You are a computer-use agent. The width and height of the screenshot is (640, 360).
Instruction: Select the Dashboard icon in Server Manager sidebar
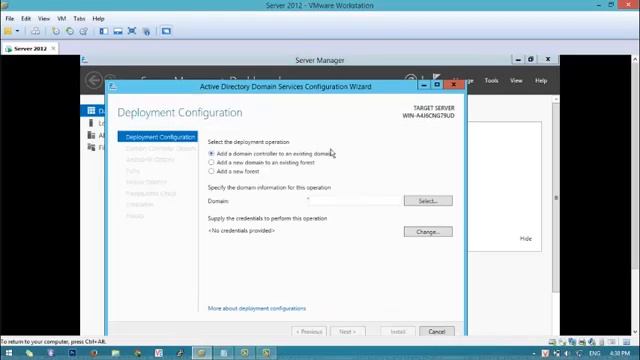coord(91,111)
